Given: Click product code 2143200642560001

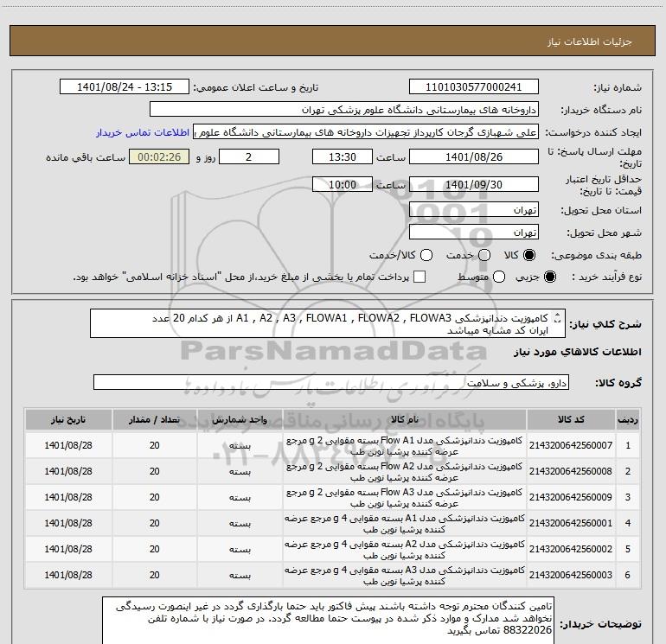Looking at the screenshot, I should tap(571, 523).
